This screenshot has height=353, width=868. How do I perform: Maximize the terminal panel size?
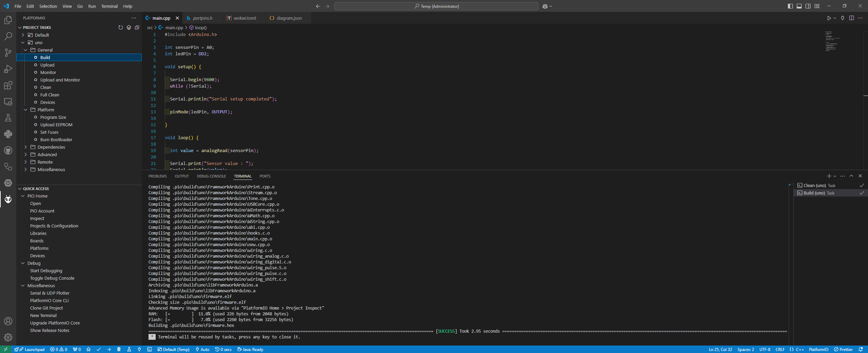click(x=851, y=176)
